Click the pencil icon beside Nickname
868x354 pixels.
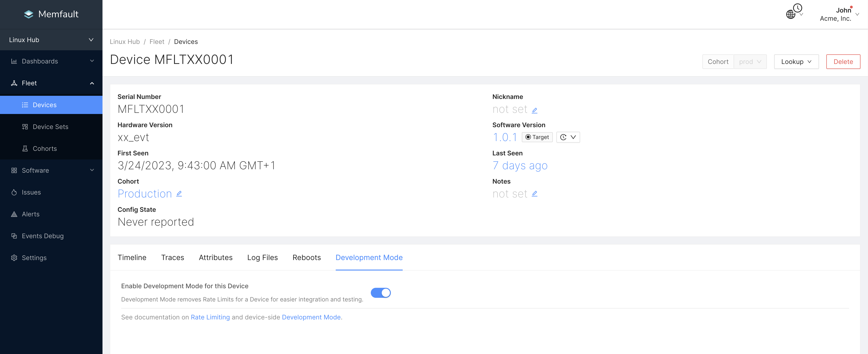(534, 110)
